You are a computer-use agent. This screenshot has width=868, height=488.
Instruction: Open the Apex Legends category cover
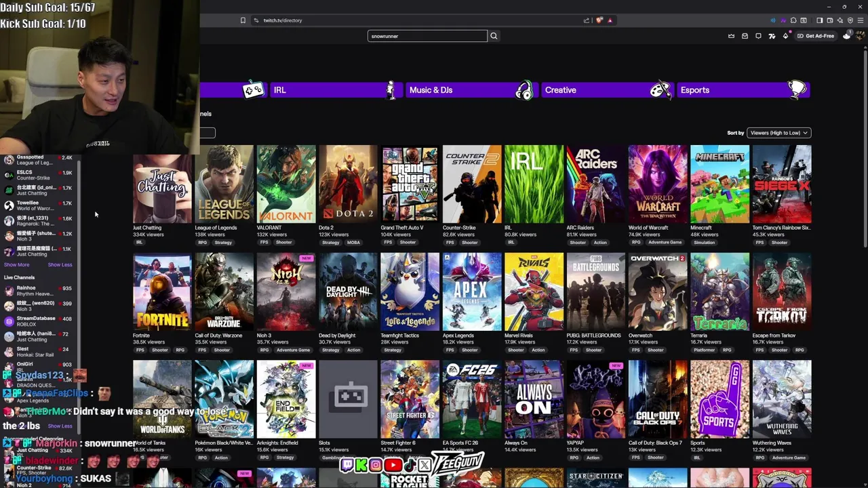click(472, 291)
